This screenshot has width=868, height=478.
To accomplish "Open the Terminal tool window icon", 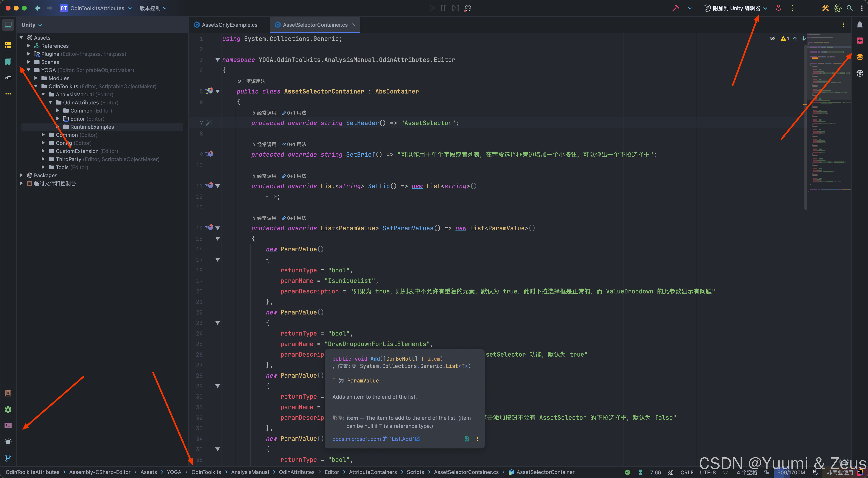I will [x=8, y=425].
